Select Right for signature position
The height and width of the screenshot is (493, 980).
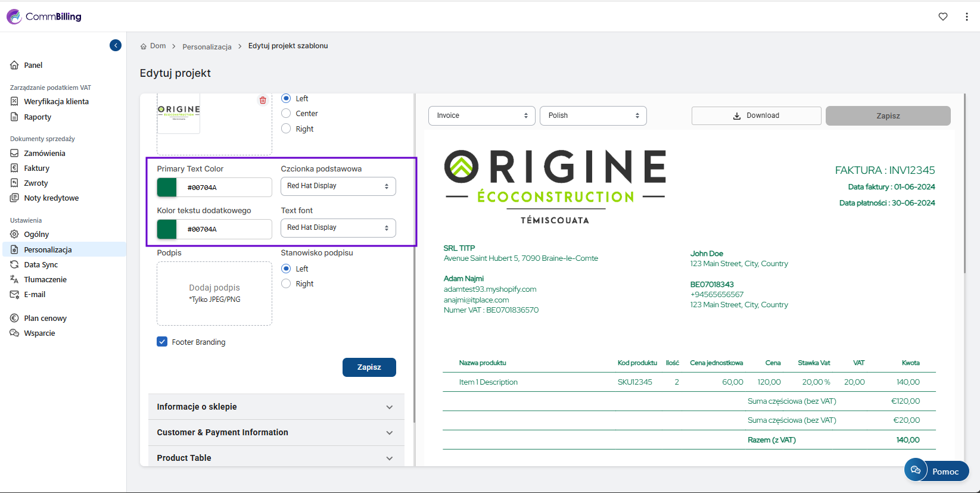(286, 284)
